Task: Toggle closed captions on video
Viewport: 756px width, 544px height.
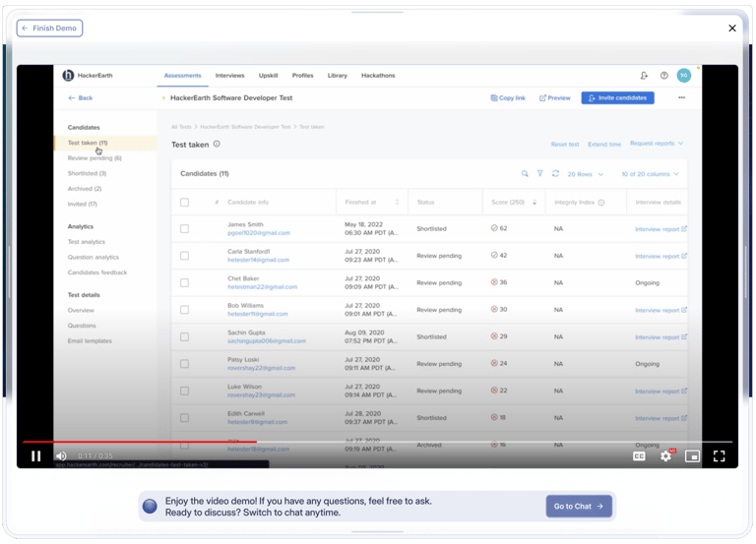Action: [639, 456]
